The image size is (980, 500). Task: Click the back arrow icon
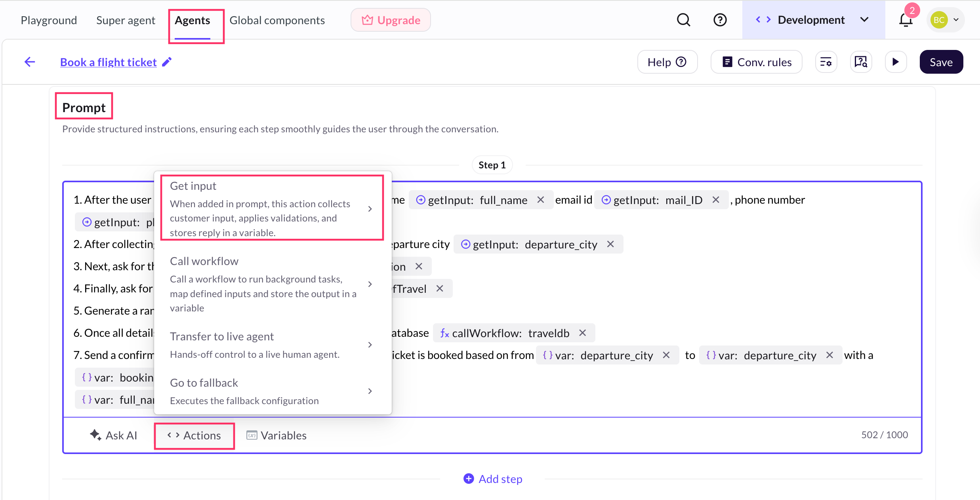(30, 62)
